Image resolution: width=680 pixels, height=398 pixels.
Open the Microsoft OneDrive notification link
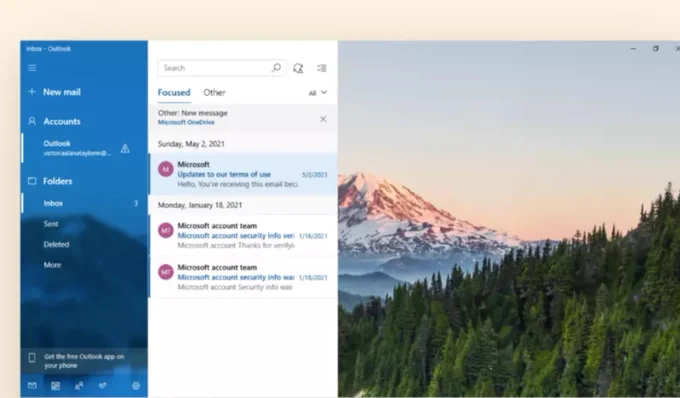point(186,122)
